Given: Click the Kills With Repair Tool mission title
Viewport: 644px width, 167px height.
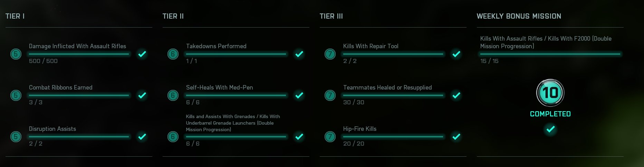Looking at the screenshot, I should 371,46.
